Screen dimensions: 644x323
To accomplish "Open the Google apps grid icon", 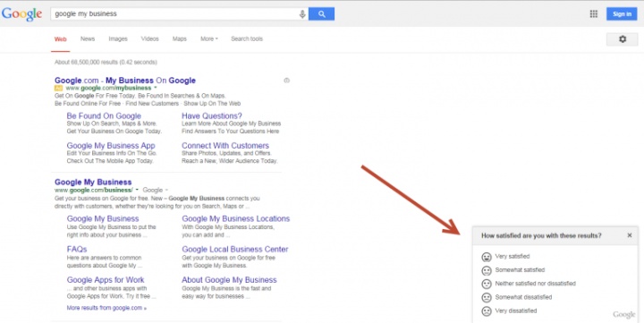I will pos(594,14).
